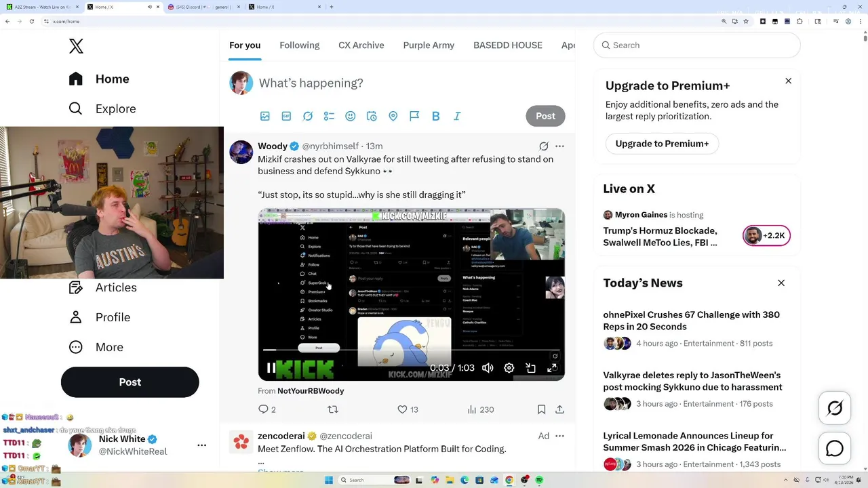Click the Grok icon on Woody's post
Screen dimensions: 868x488
(x=544, y=146)
